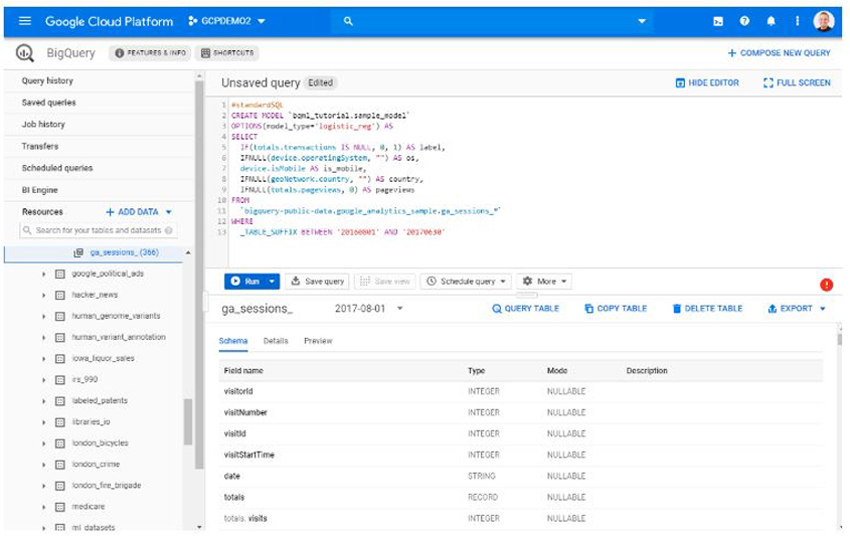This screenshot has height=536, width=850.
Task: Open the Shortcuts button
Action: point(227,53)
